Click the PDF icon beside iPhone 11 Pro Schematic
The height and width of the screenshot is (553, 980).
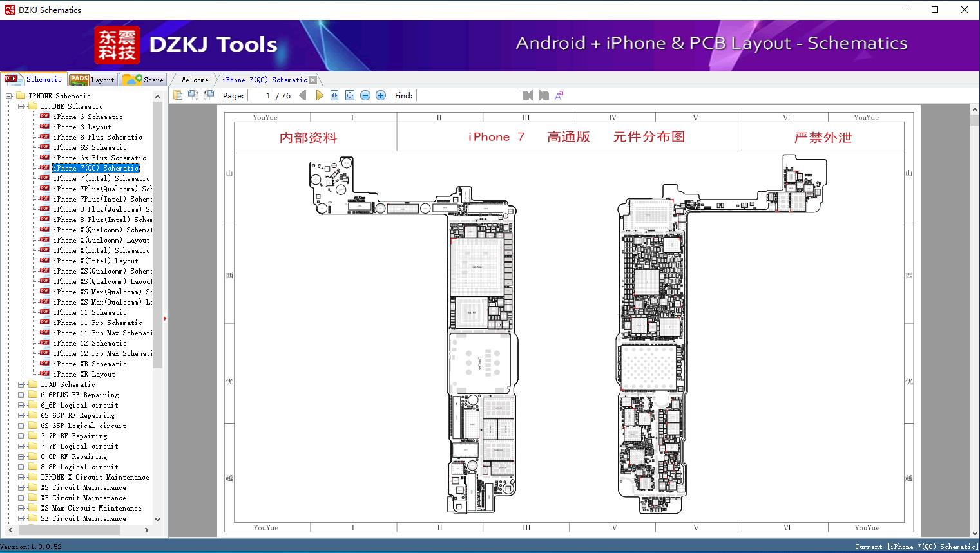tap(44, 323)
